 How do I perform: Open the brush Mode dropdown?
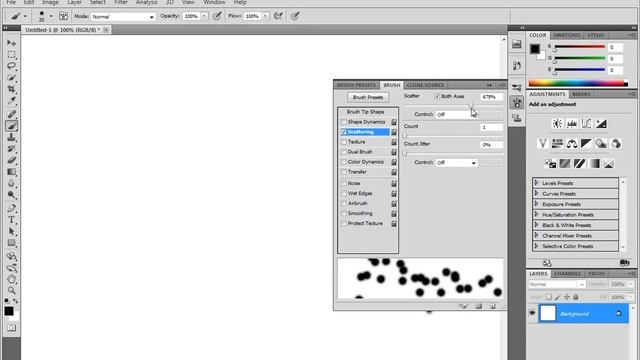point(123,17)
